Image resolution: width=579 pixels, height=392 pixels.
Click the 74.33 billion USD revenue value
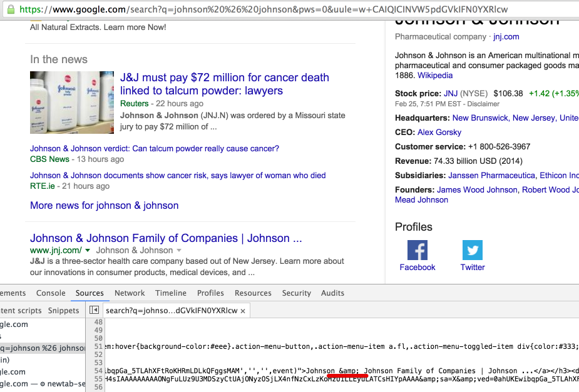(478, 161)
